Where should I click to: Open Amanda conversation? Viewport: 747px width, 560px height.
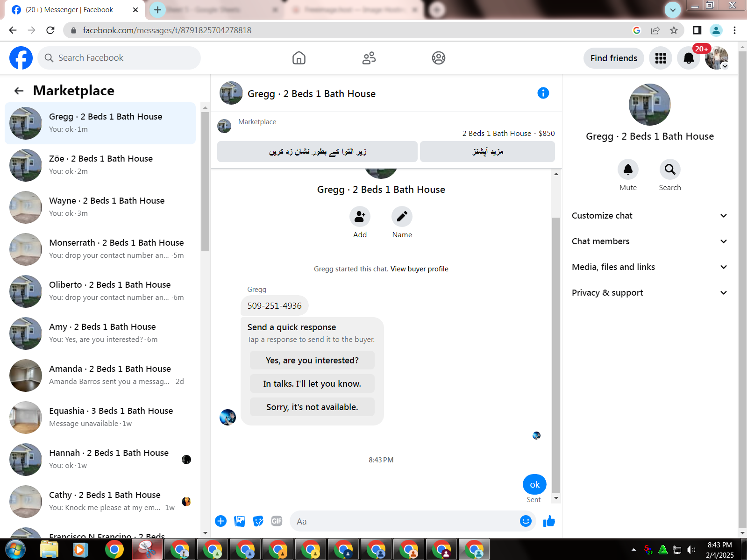click(x=100, y=376)
